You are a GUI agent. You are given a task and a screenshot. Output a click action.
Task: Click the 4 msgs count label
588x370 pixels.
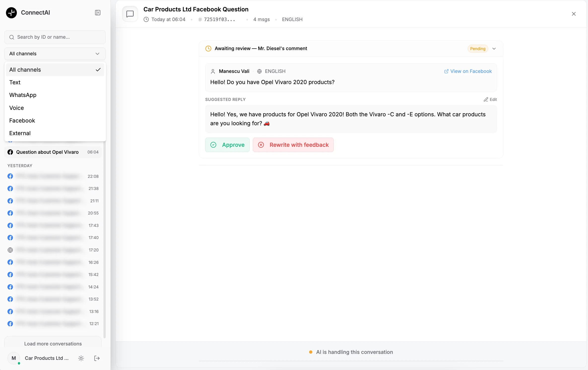coord(261,19)
